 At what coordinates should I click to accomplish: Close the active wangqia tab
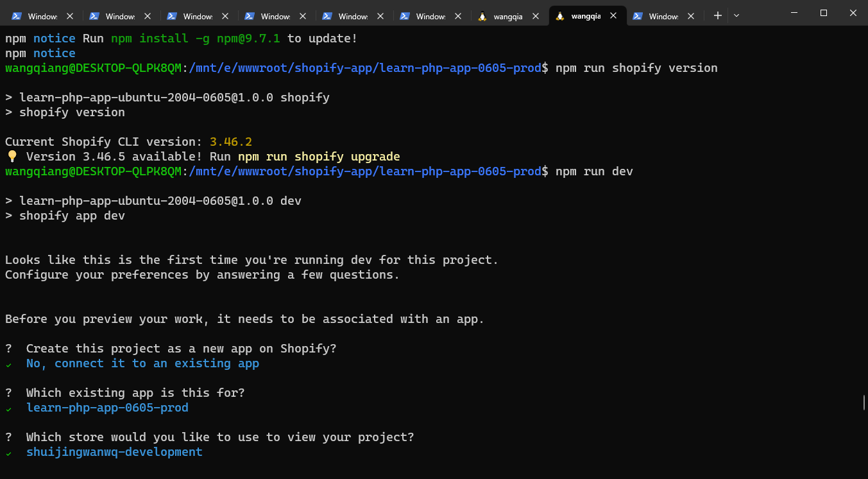click(613, 16)
